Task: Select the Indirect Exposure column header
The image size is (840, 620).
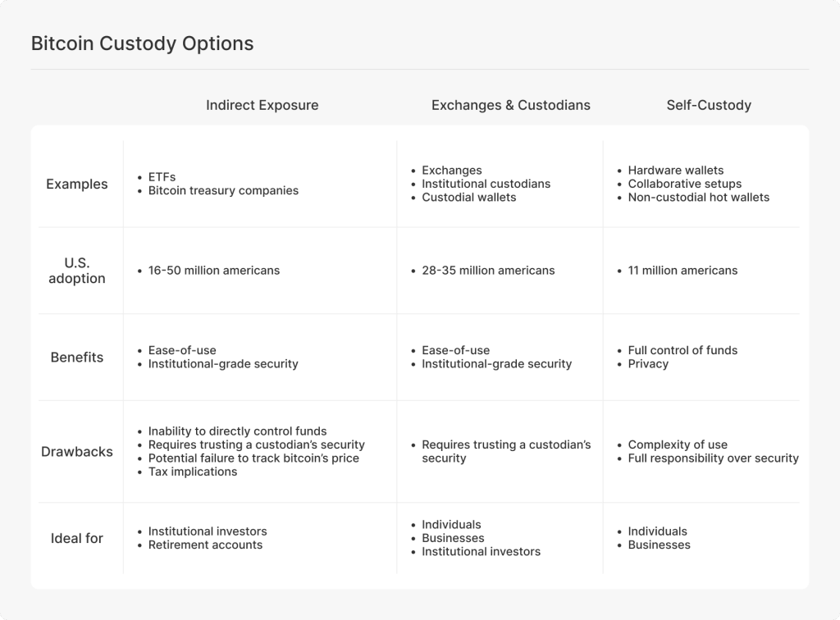Action: click(x=262, y=105)
